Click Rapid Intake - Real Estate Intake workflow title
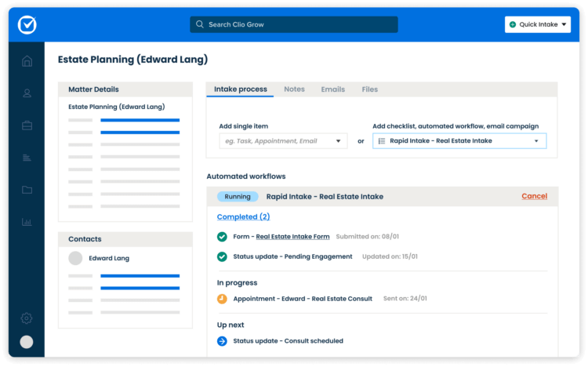 pos(325,197)
